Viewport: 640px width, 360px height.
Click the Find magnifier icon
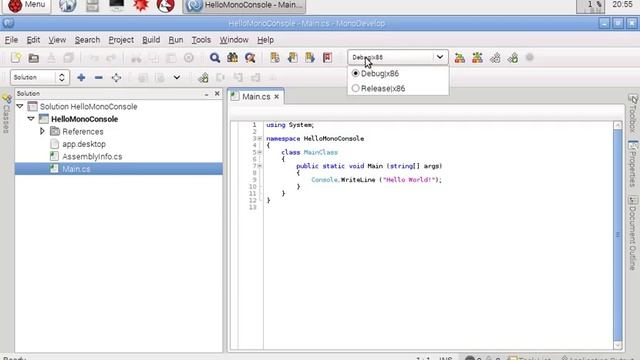point(215,58)
